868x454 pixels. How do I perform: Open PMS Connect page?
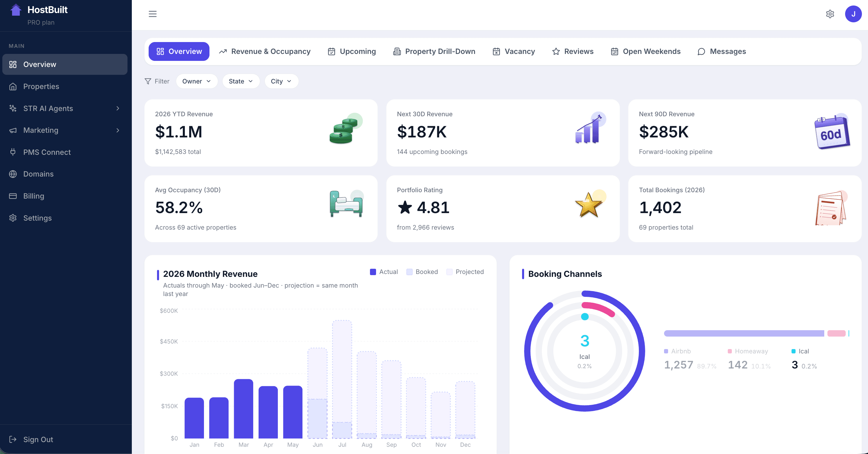tap(65, 152)
